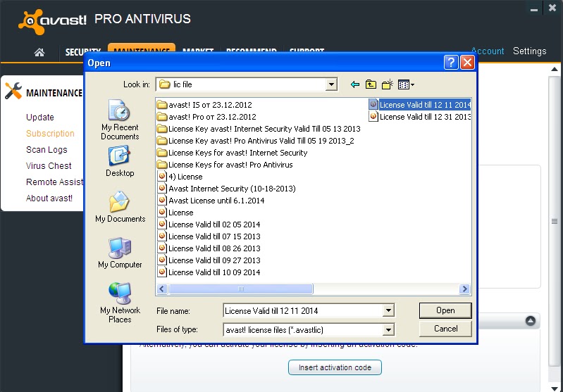Jump to the Desktop place
Screen dimensions: 563x392
(x=120, y=161)
